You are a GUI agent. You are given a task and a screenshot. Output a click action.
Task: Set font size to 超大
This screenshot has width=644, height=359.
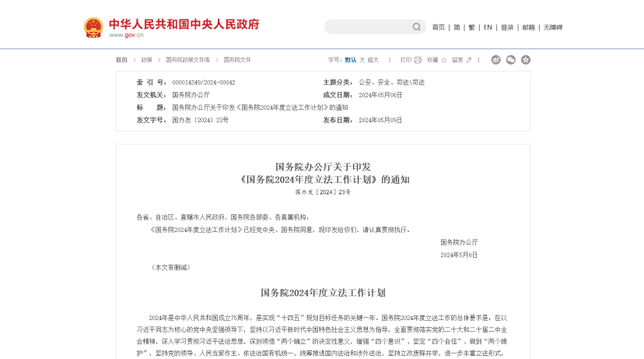(x=373, y=60)
